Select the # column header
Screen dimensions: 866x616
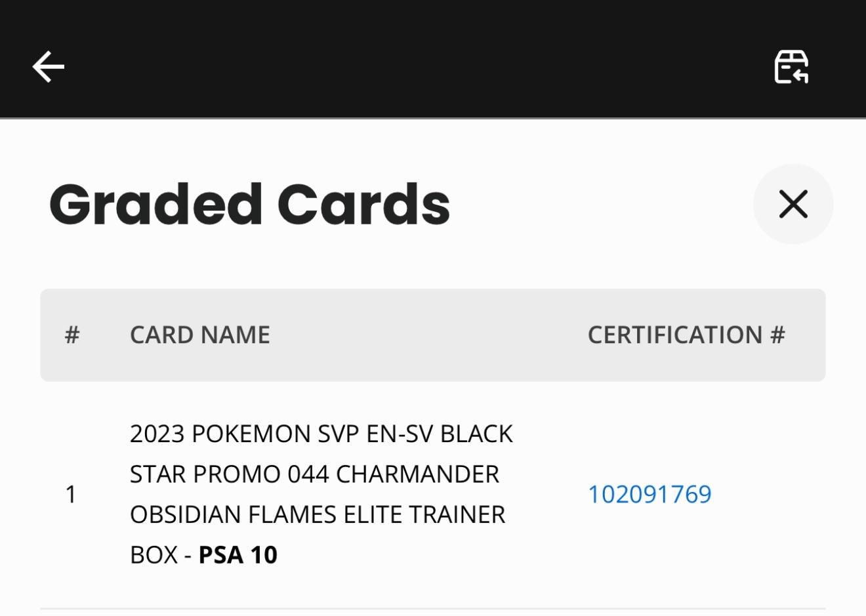tap(72, 335)
